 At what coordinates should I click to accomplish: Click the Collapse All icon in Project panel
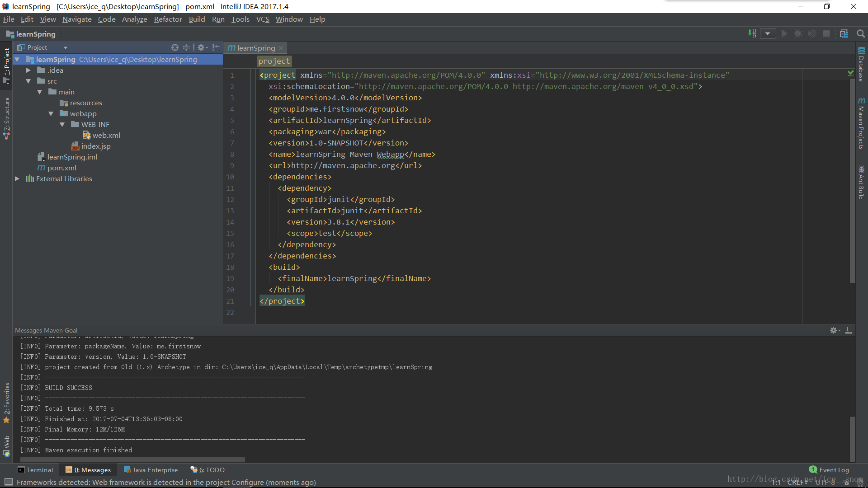coord(186,47)
